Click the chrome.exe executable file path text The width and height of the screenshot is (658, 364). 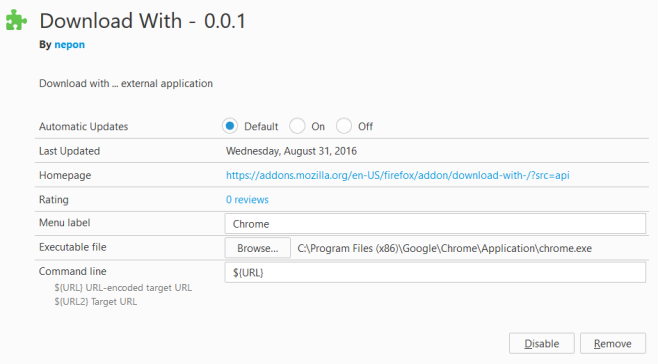[444, 248]
